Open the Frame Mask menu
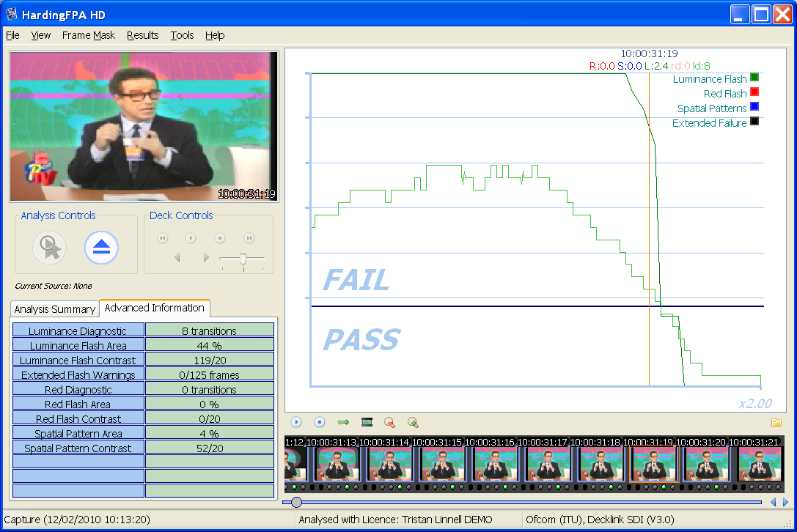This screenshot has height=532, width=797. tap(89, 35)
